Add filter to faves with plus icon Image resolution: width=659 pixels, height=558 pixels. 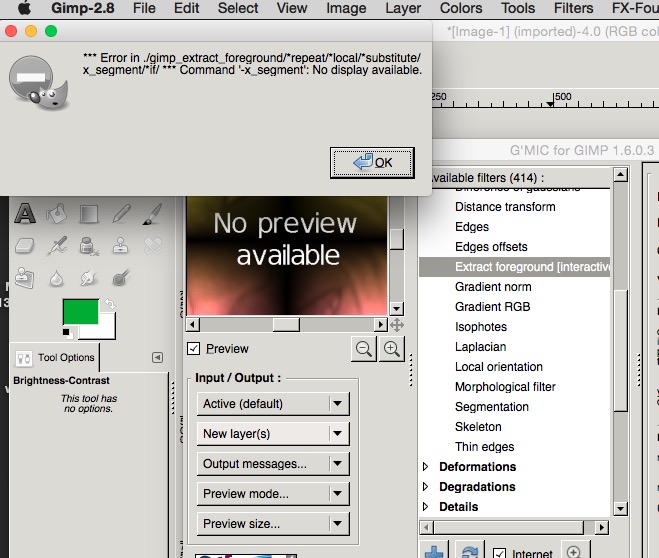click(434, 550)
